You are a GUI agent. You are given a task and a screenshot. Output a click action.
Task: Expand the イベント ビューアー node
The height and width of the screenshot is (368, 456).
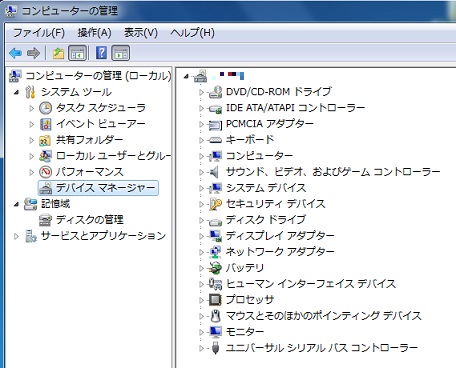[x=32, y=124]
